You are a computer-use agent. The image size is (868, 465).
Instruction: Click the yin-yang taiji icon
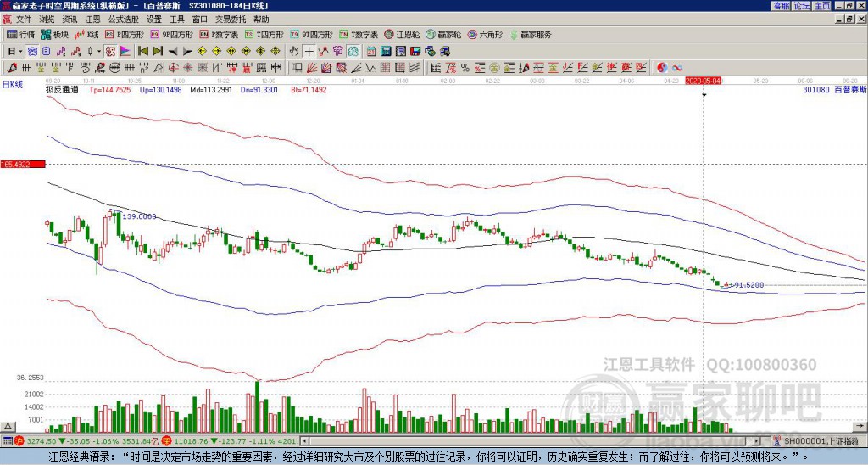662,68
